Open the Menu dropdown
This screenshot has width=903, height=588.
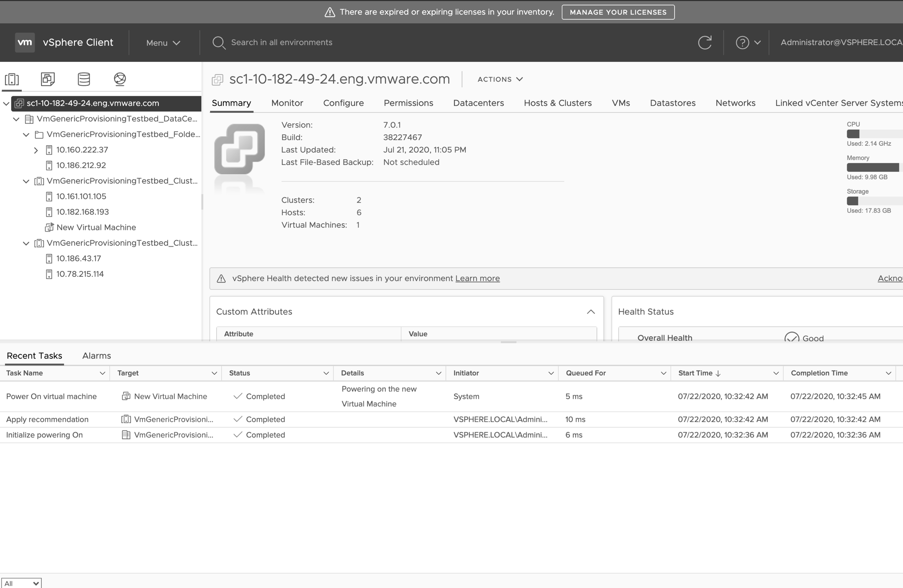click(x=163, y=43)
